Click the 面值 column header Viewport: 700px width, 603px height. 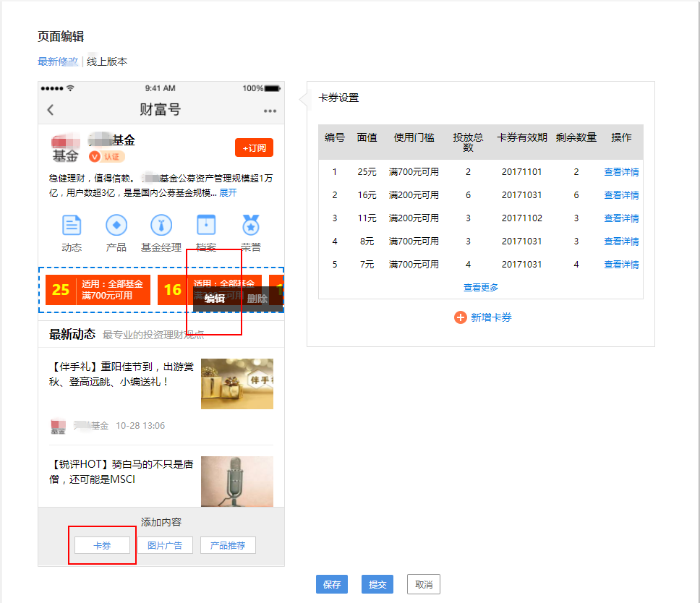(367, 137)
